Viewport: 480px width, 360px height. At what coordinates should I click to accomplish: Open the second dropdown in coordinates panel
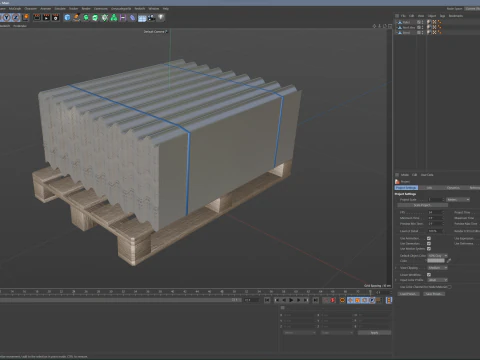(337, 333)
